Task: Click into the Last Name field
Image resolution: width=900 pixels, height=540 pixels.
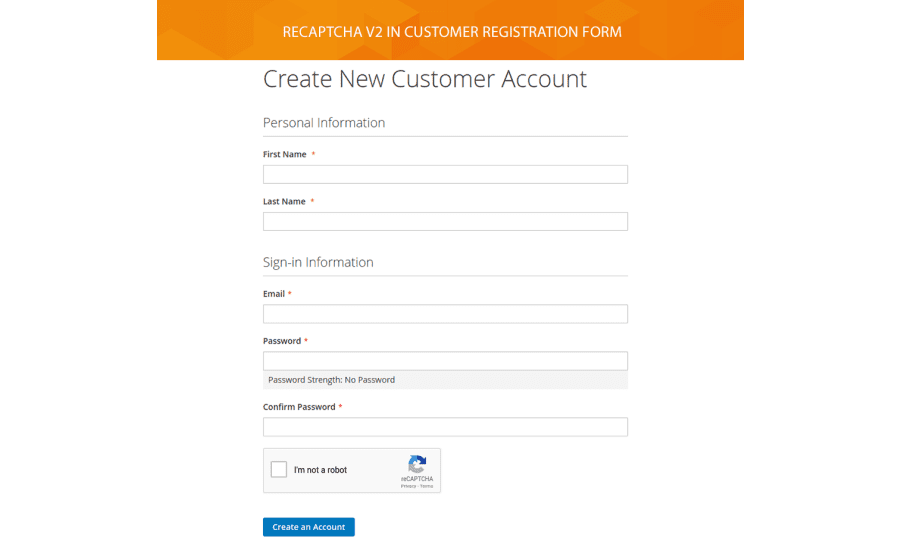Action: [445, 221]
